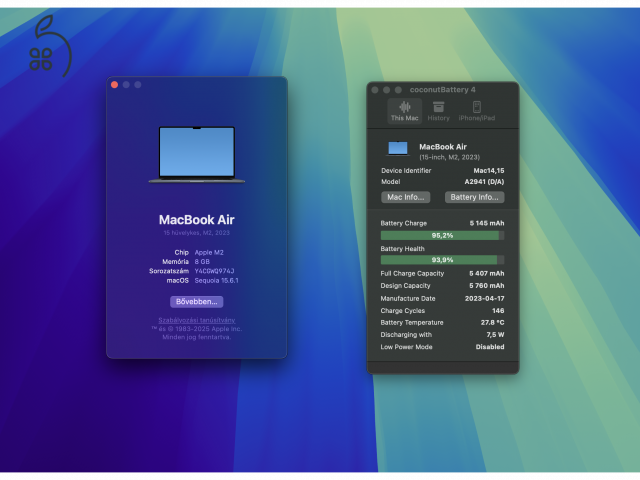Click the Manufacture Date 2023-04-17

click(484, 298)
